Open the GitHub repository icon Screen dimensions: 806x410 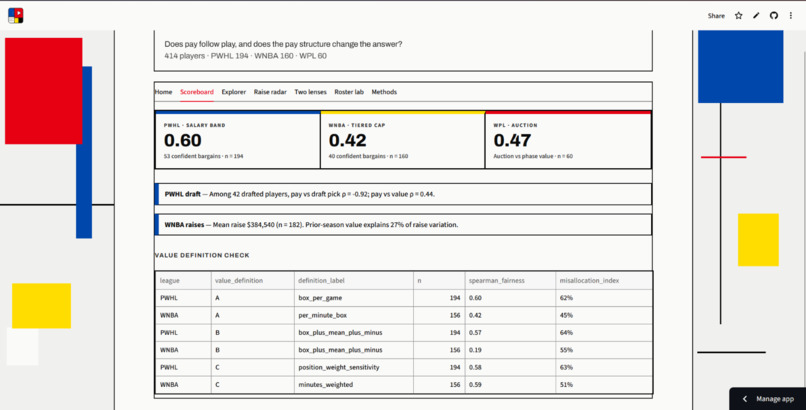tap(774, 16)
